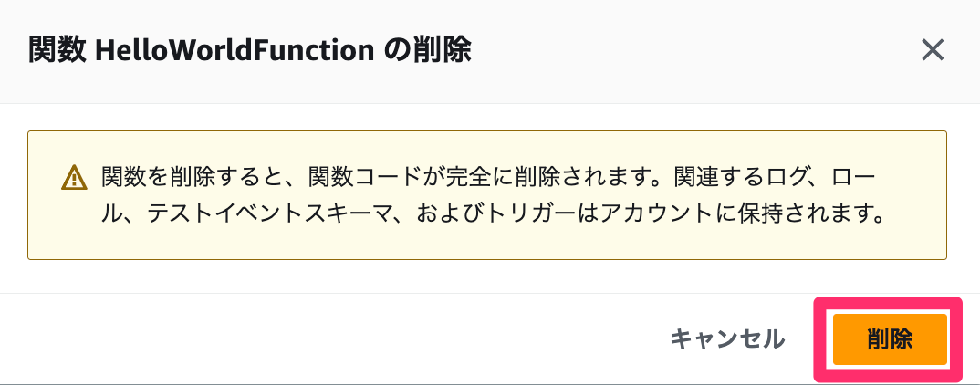Confirm deletion with the orange 削除 button
This screenshot has height=385, width=980.
(889, 339)
